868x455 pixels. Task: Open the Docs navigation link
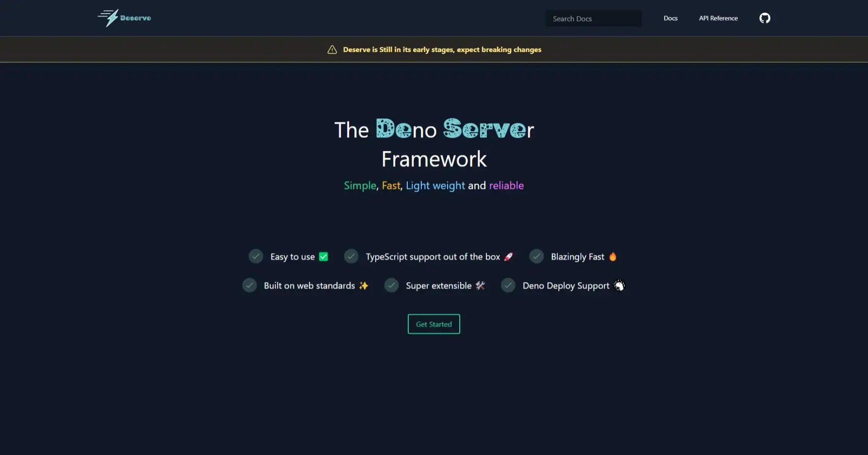670,18
